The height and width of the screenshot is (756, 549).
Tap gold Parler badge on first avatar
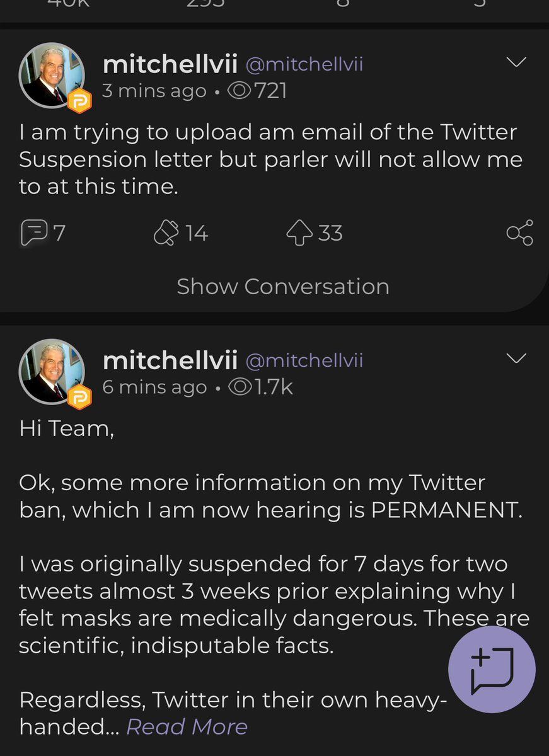[79, 101]
